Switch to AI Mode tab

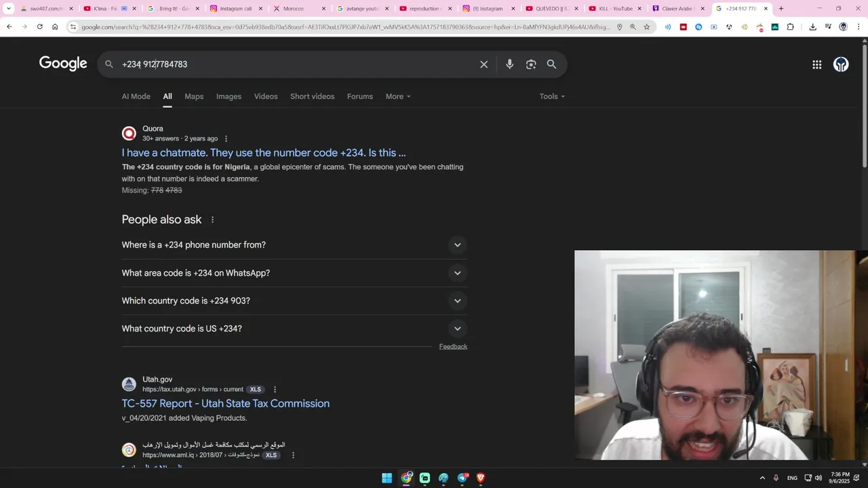[x=136, y=96]
